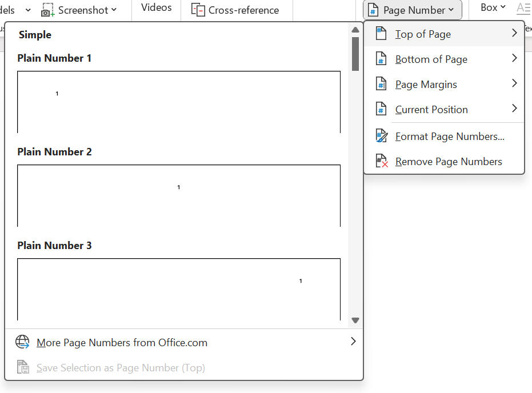The height and width of the screenshot is (393, 532).
Task: Select the Plain Number 1 thumbnail
Action: pyautogui.click(x=179, y=102)
